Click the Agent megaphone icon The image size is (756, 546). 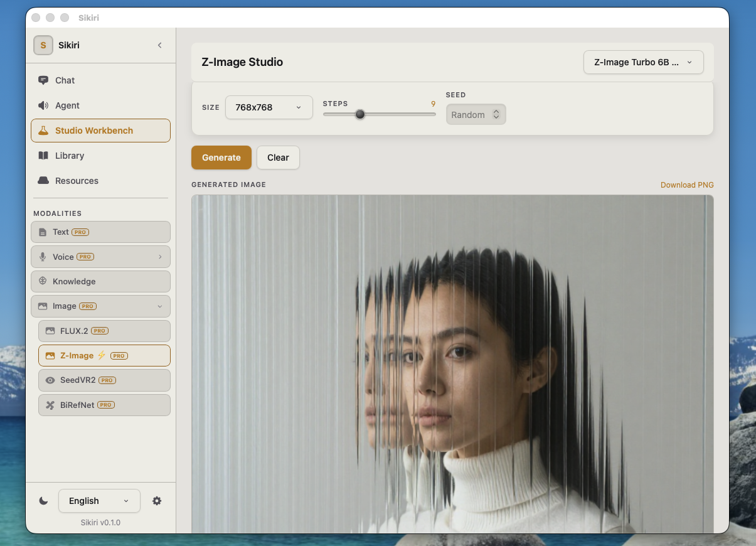[43, 105]
